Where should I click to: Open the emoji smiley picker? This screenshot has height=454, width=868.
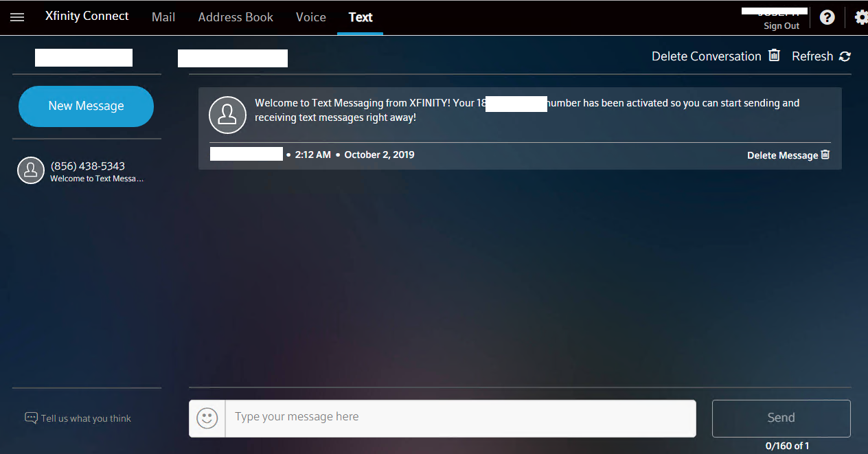pos(207,418)
